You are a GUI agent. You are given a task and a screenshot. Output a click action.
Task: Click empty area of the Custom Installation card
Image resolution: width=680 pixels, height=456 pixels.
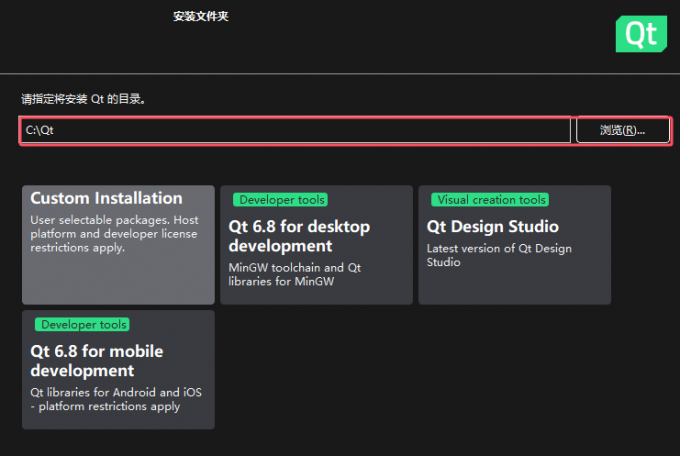(118, 280)
